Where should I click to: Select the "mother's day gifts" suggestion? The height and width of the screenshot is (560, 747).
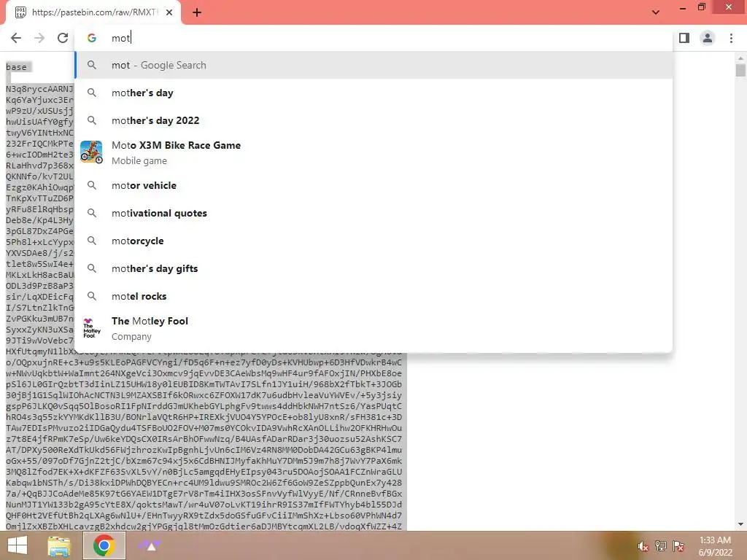374,268
